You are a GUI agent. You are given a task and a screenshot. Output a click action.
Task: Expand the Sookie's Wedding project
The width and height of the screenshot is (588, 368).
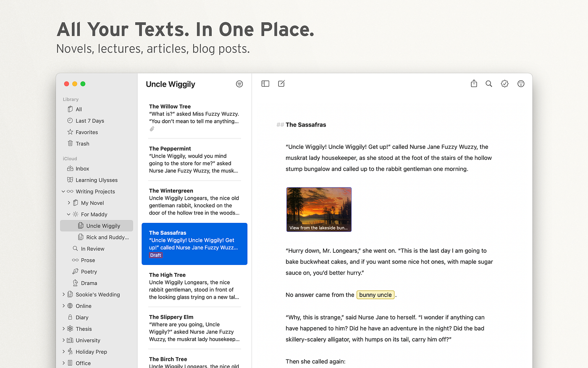[x=63, y=294]
